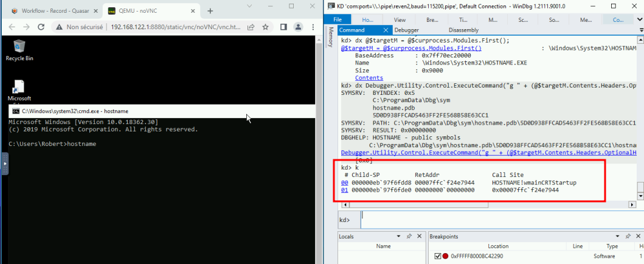Open the View ribbon tab in WinDbg

(400, 19)
